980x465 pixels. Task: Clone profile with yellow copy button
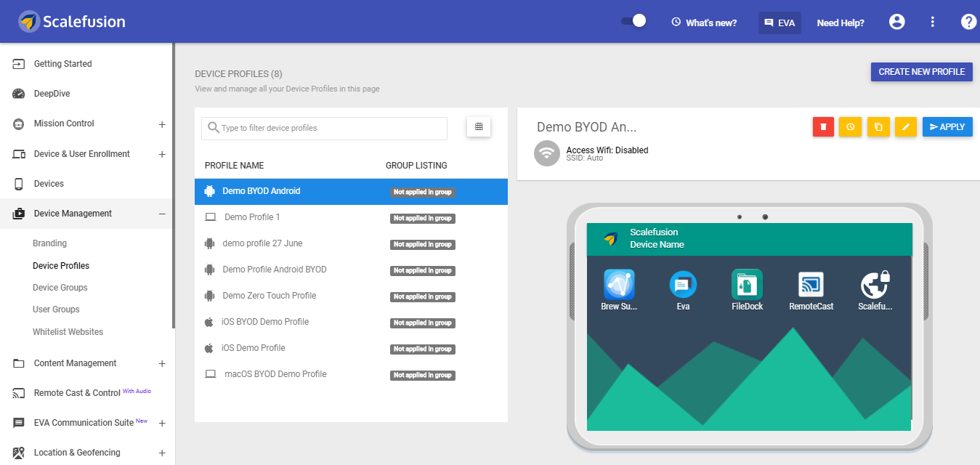[878, 126]
